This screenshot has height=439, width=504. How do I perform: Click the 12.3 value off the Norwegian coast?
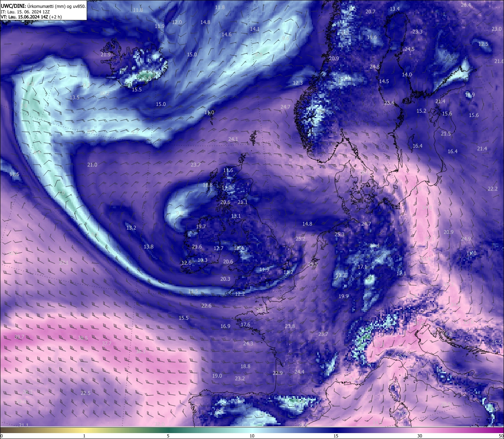pyautogui.click(x=298, y=83)
